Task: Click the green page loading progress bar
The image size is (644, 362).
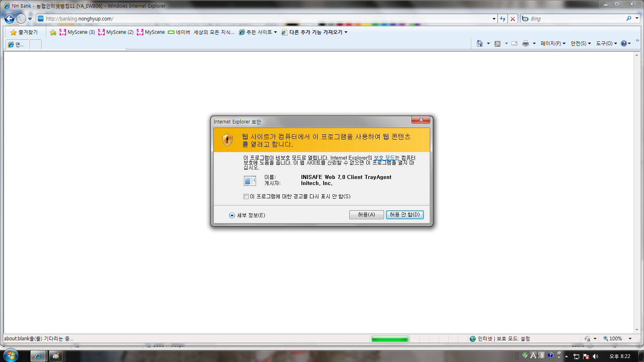Action: click(390, 339)
